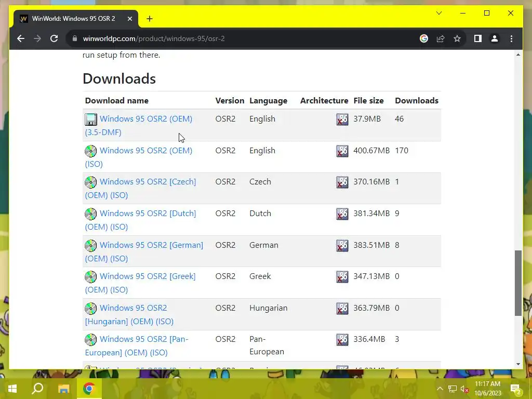Open Chrome's three-dot menu

(511, 38)
